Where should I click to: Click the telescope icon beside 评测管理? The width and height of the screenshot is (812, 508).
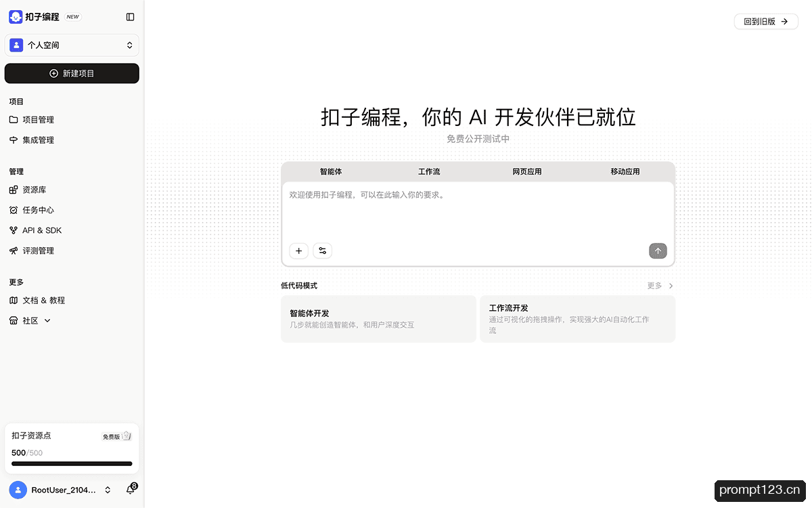(x=14, y=251)
